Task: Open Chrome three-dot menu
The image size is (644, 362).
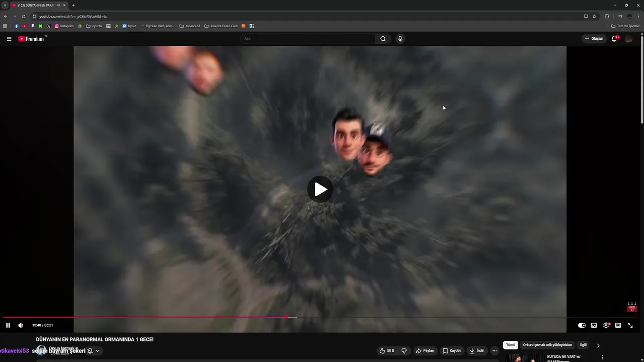Action: [638, 16]
